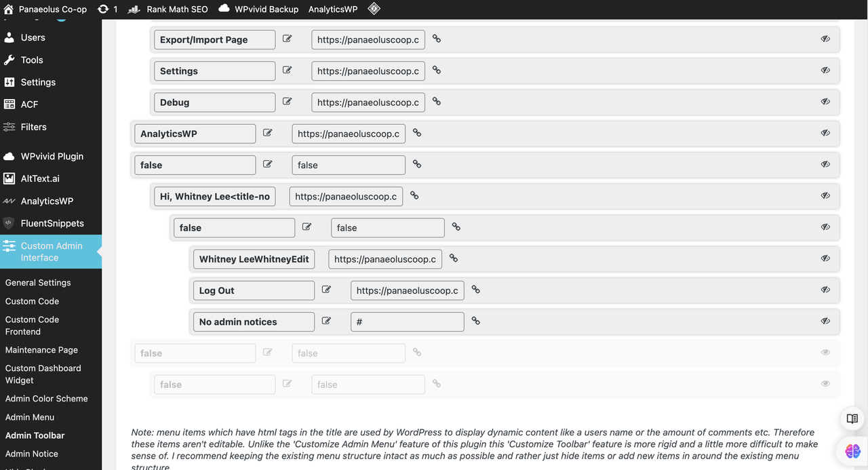Open Admin Toolbar submenu page
The image size is (868, 470).
coord(35,435)
